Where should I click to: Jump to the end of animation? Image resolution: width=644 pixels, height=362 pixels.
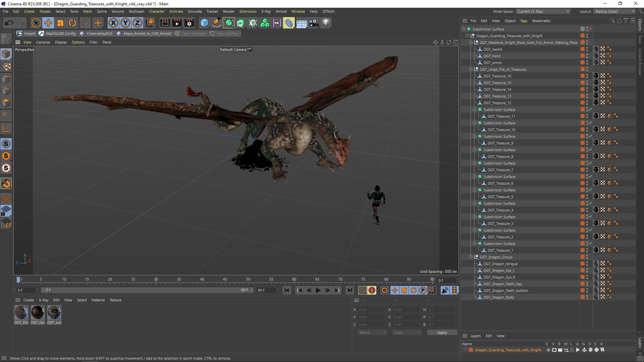click(350, 290)
